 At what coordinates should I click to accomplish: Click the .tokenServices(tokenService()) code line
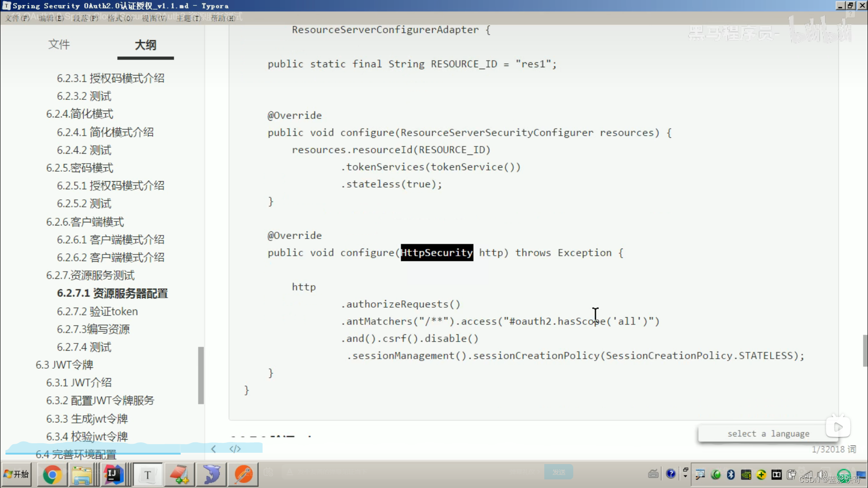pos(430,167)
